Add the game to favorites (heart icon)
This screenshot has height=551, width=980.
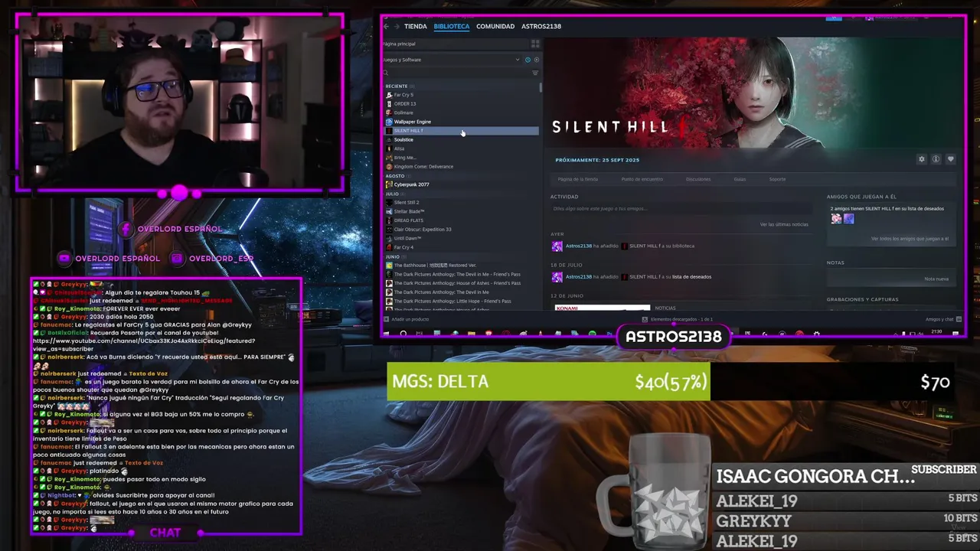click(950, 159)
